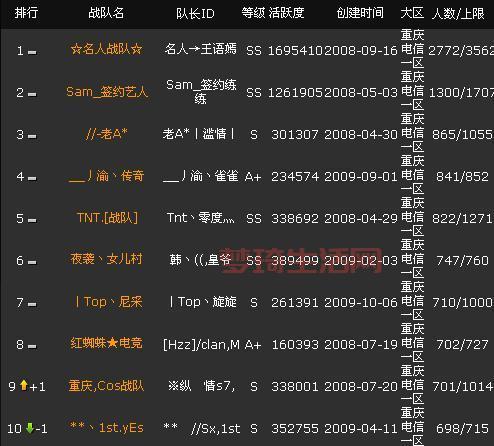Image resolution: width=494 pixels, height=446 pixels.
Task: Open team __丿渝丶传奇
Action: 106,176
